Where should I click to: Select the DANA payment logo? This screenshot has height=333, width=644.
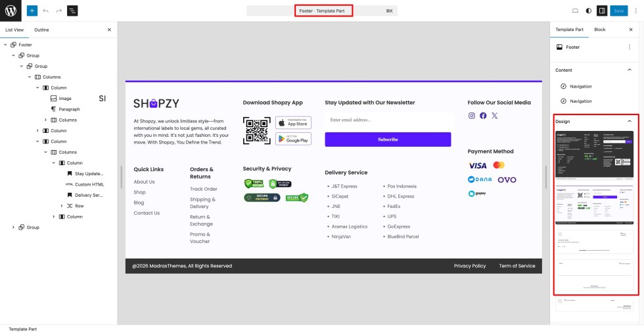[480, 180]
